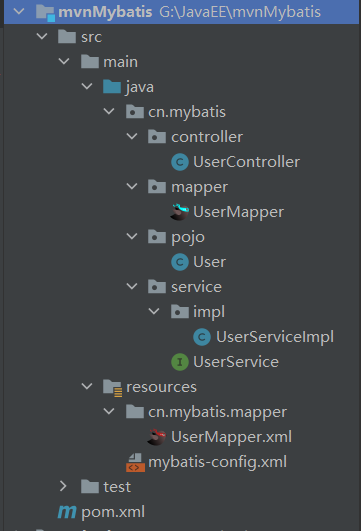Click the blue java source folder icon
361x531 pixels.
coord(112,87)
